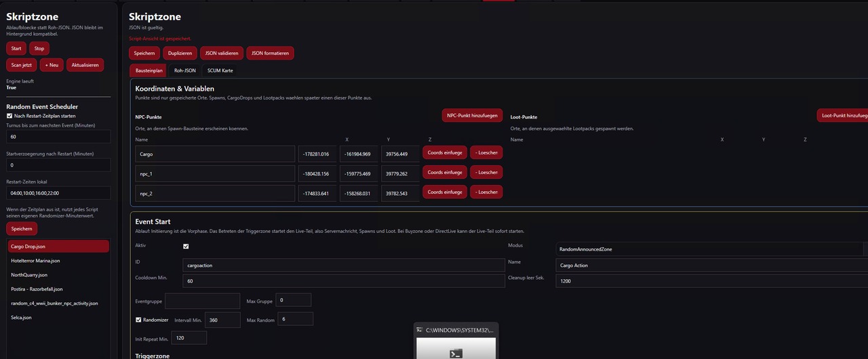The height and width of the screenshot is (359, 868).
Task: Click '- Loeschen' in the Cargo row
Action: (x=486, y=153)
